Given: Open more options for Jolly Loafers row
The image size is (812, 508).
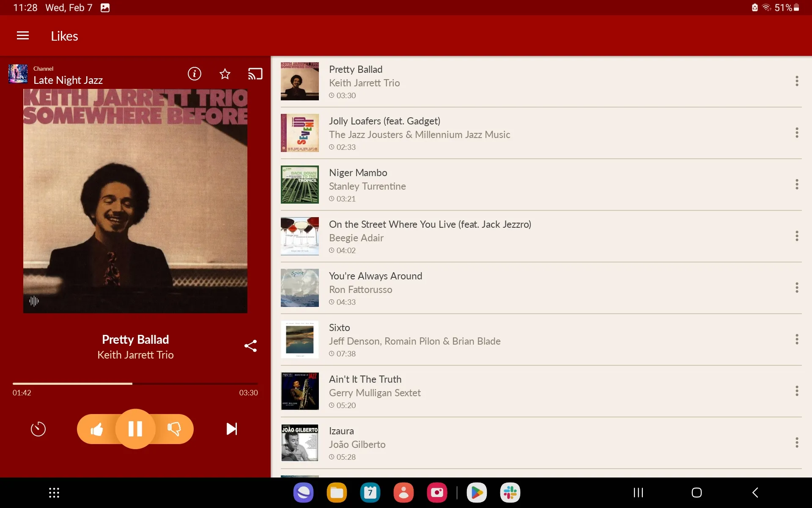Looking at the screenshot, I should pos(797,133).
